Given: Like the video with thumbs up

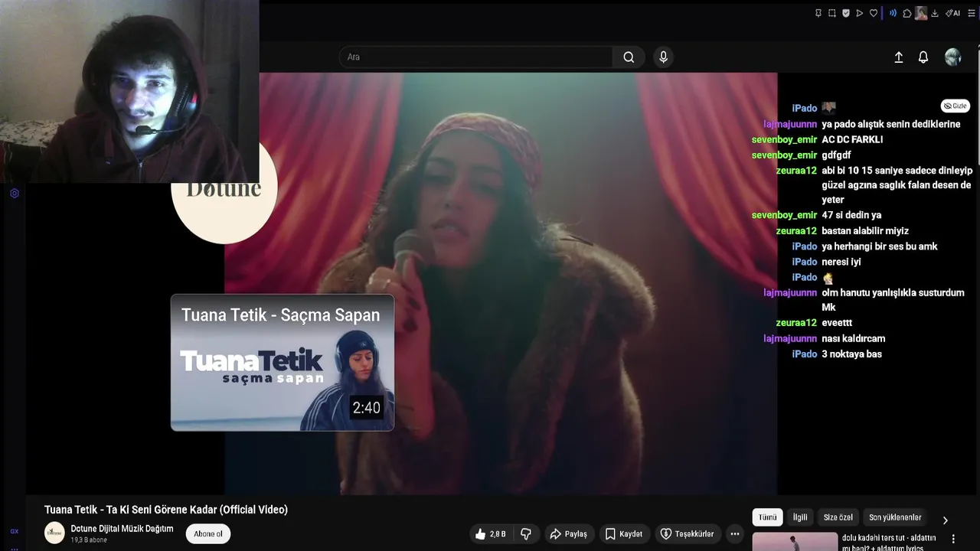Looking at the screenshot, I should click(490, 533).
